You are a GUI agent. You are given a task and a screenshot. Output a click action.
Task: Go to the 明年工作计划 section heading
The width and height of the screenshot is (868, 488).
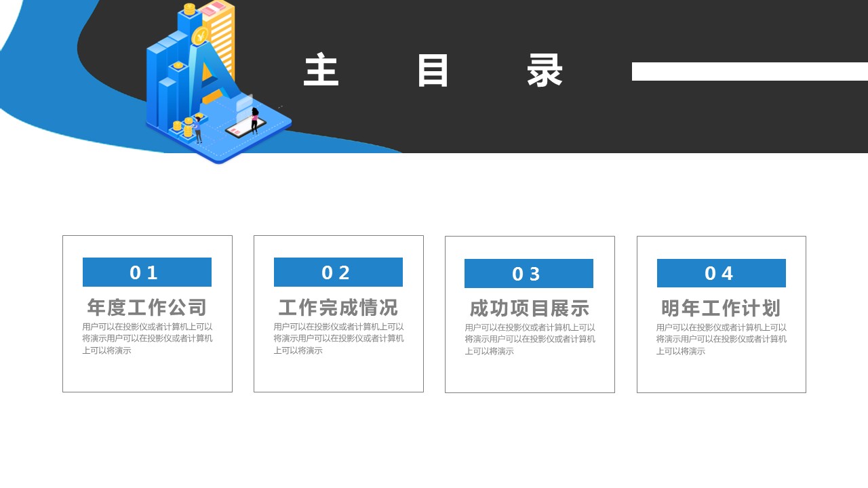pos(722,309)
